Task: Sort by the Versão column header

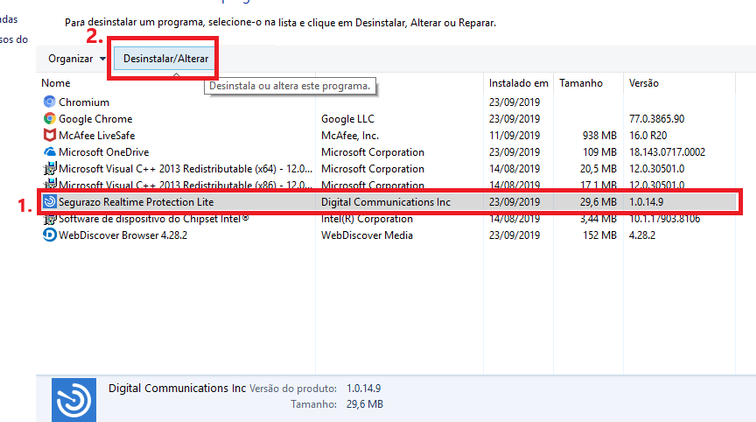Action: (x=644, y=83)
